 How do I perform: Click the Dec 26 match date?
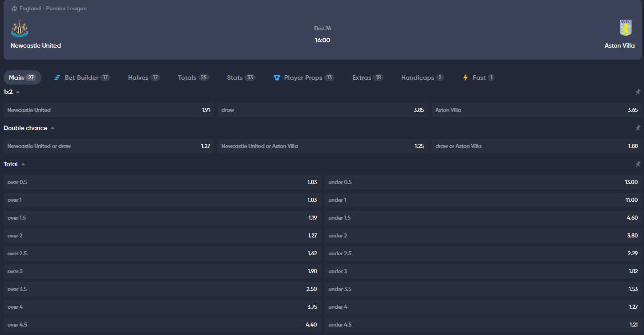(322, 29)
